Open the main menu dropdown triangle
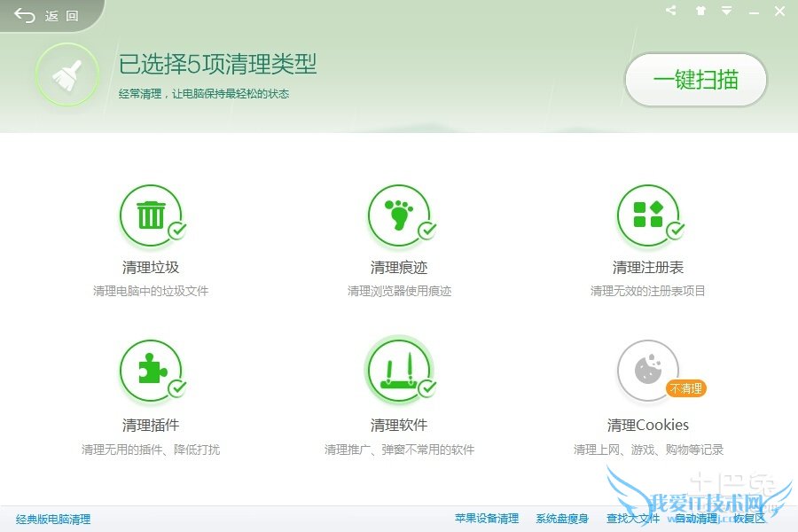 click(727, 11)
